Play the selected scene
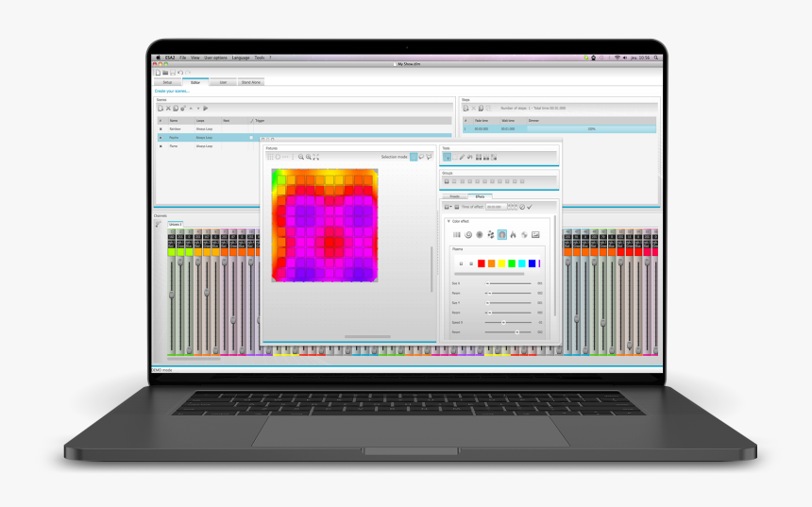Image resolution: width=812 pixels, height=507 pixels. [206, 109]
